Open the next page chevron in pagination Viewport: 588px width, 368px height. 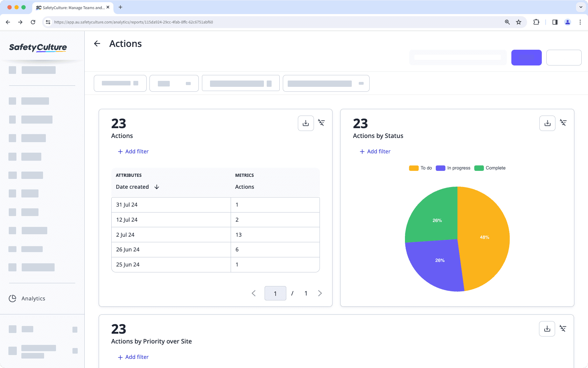click(320, 293)
